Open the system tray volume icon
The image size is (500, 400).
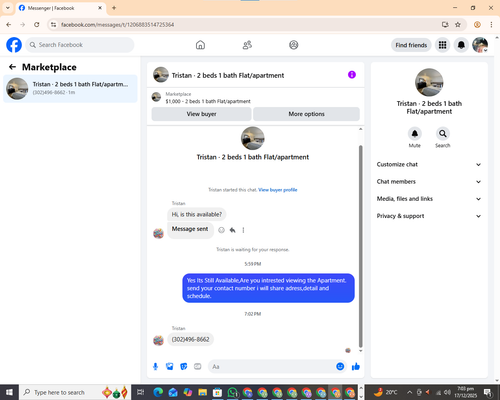[447, 392]
